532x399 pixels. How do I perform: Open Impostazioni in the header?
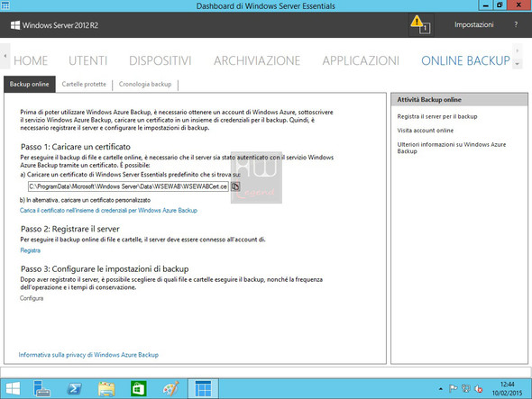[473, 24]
